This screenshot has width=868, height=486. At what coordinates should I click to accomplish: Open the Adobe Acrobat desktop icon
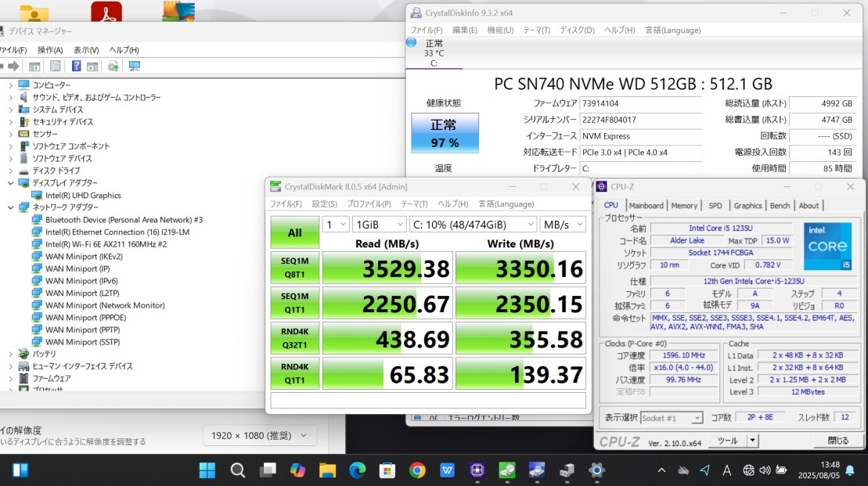[106, 11]
